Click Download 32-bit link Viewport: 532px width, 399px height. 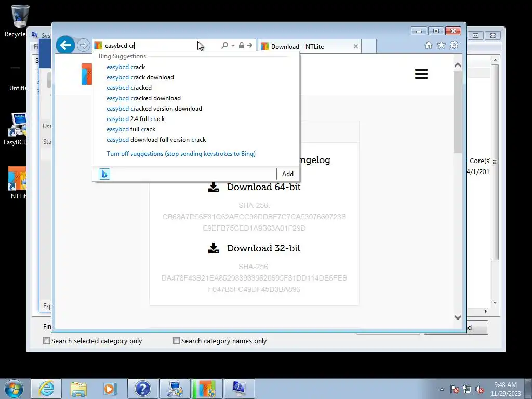tap(263, 248)
